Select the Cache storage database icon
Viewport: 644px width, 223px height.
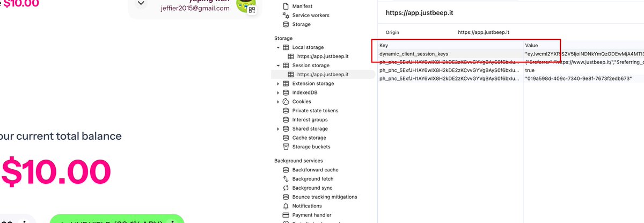click(x=286, y=138)
